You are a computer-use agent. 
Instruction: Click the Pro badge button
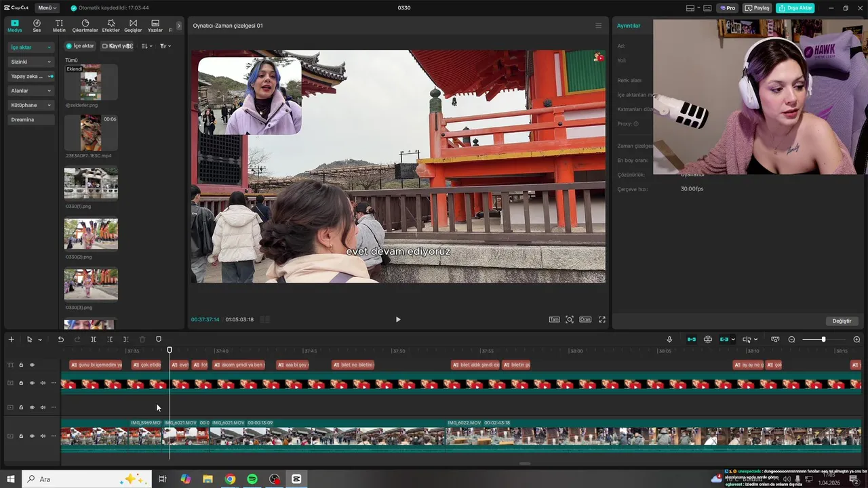pos(728,8)
